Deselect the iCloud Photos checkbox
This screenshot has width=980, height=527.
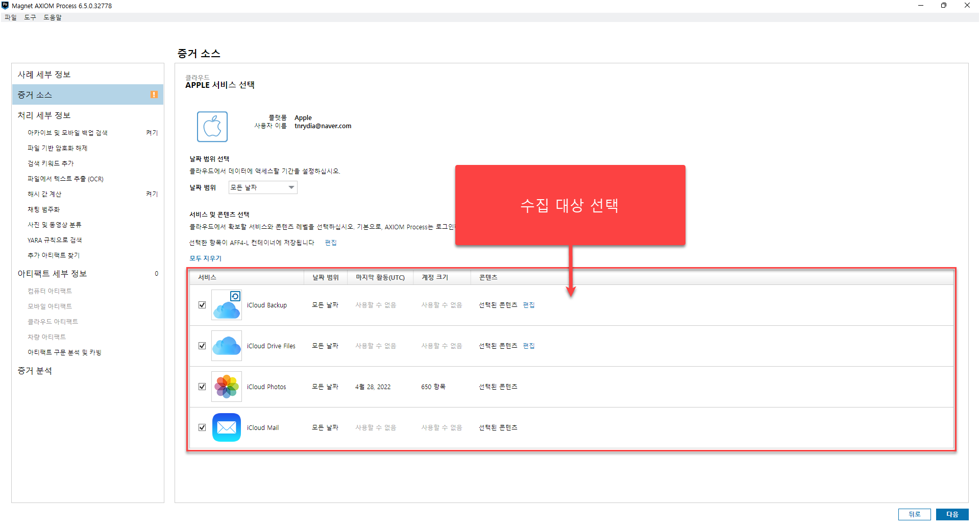pos(202,387)
